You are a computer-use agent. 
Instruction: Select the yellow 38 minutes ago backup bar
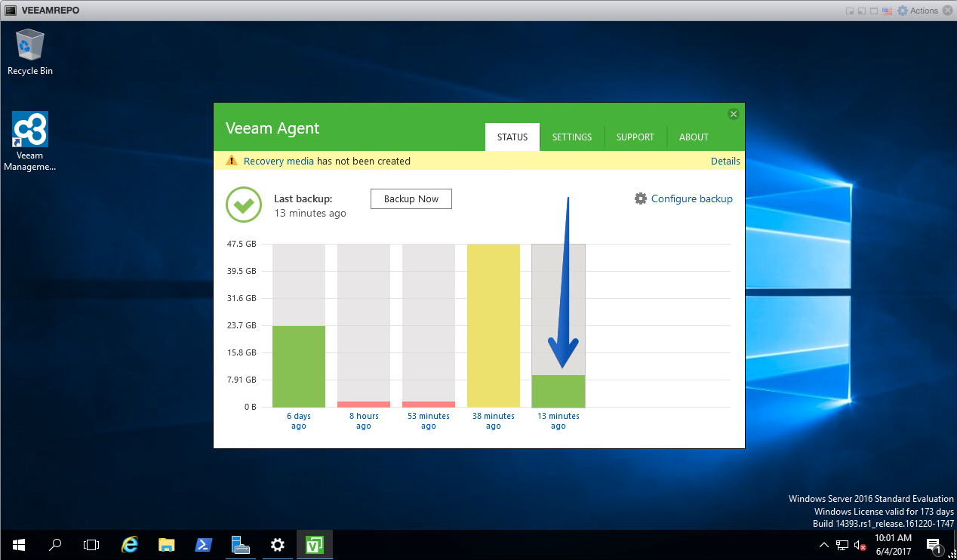tap(494, 325)
